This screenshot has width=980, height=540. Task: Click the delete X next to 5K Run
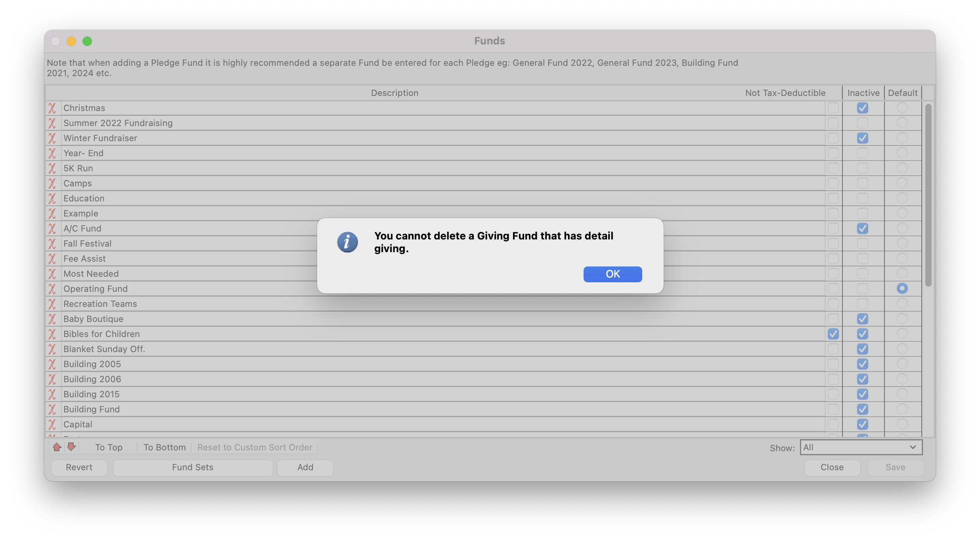pyautogui.click(x=52, y=169)
